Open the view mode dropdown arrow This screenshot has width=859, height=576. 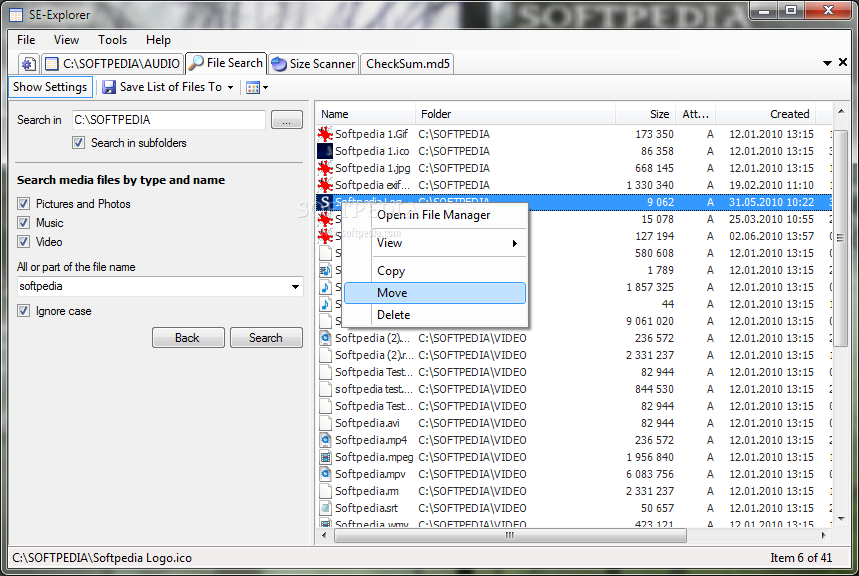tap(266, 88)
